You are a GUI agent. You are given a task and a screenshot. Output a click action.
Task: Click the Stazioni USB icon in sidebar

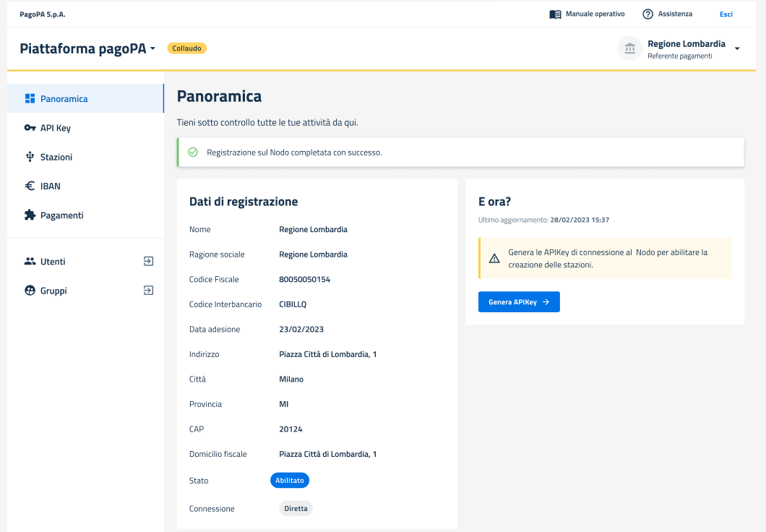click(30, 157)
